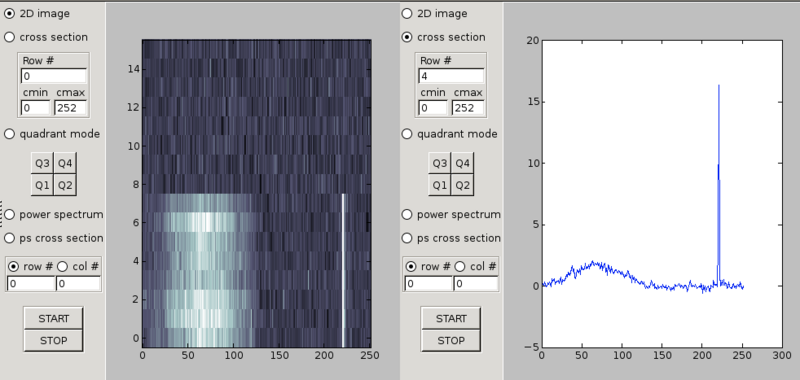The width and height of the screenshot is (800, 380).
Task: Click Q2 quadrant button in right panel
Action: point(462,185)
